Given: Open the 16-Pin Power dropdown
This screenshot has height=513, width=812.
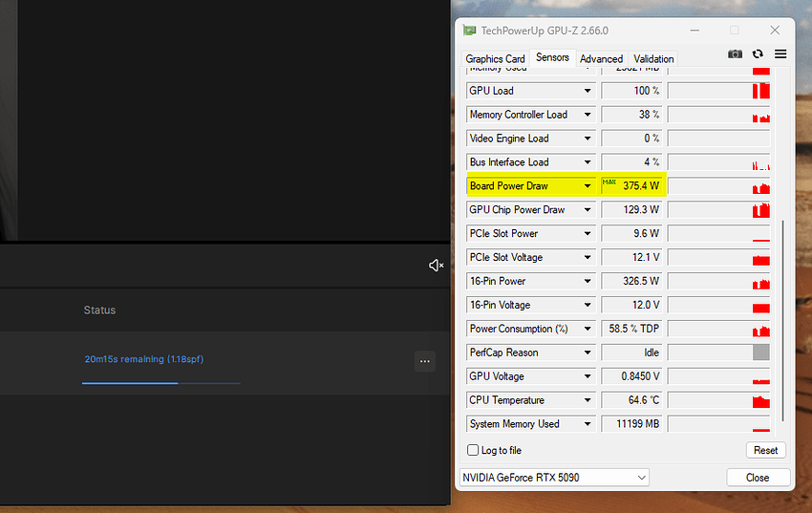Looking at the screenshot, I should (588, 281).
